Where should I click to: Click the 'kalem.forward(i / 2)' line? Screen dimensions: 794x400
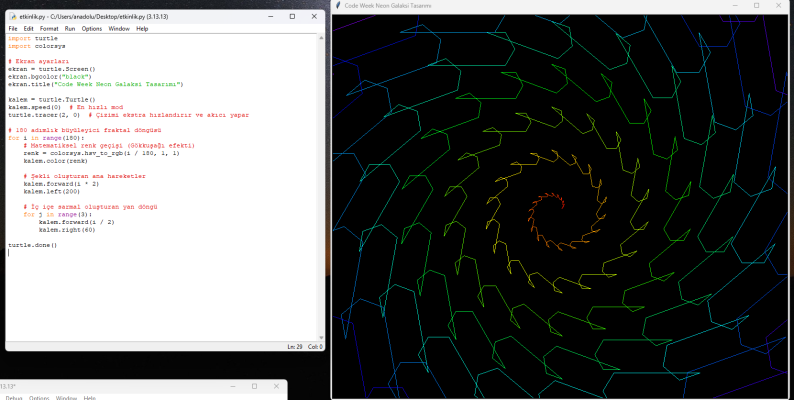click(x=76, y=222)
